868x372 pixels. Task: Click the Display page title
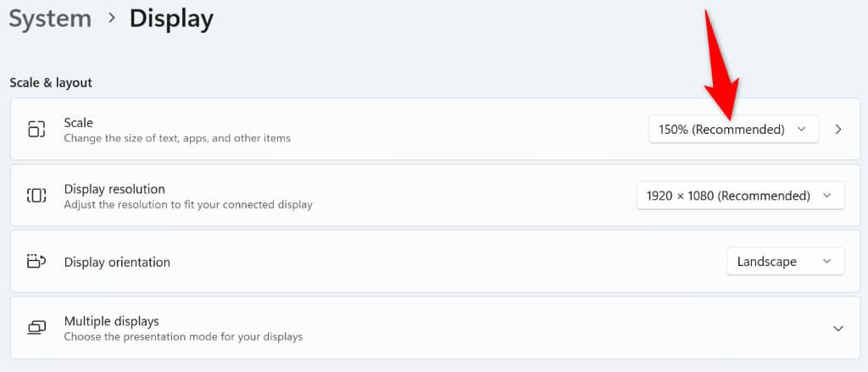[171, 19]
